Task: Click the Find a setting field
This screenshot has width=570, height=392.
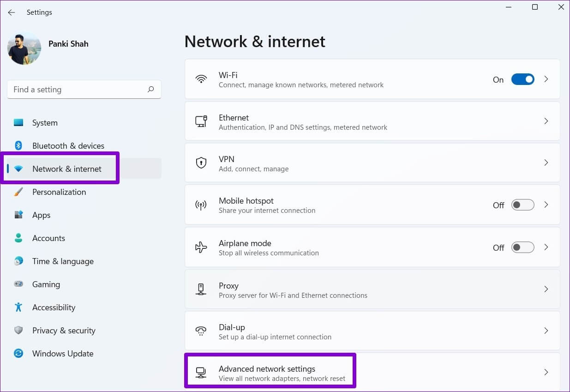Action: (78, 90)
